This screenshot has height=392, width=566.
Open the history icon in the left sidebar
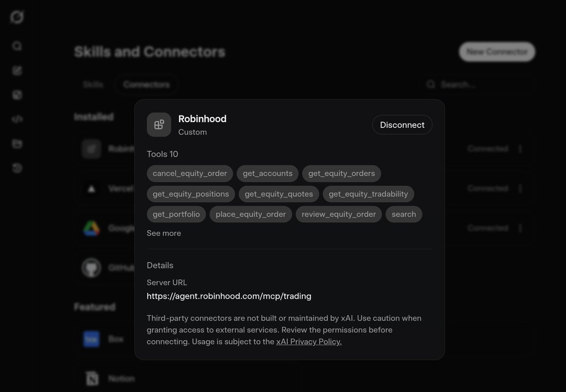(17, 168)
